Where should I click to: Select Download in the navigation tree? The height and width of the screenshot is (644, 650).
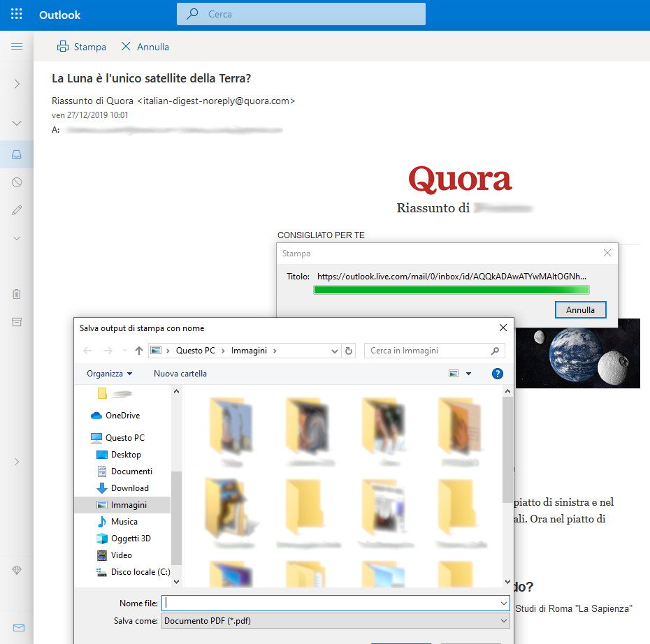[129, 488]
